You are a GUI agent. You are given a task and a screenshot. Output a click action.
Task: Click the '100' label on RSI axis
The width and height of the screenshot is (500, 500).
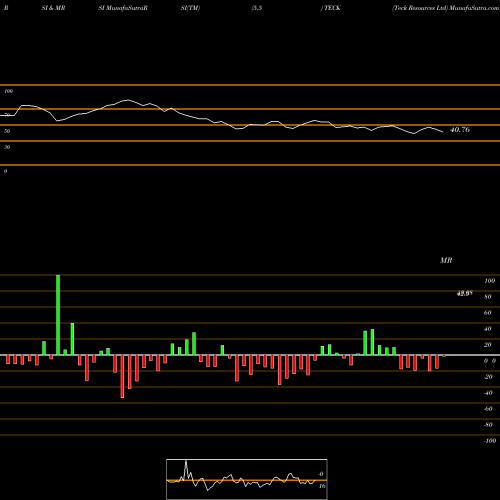tap(8, 91)
